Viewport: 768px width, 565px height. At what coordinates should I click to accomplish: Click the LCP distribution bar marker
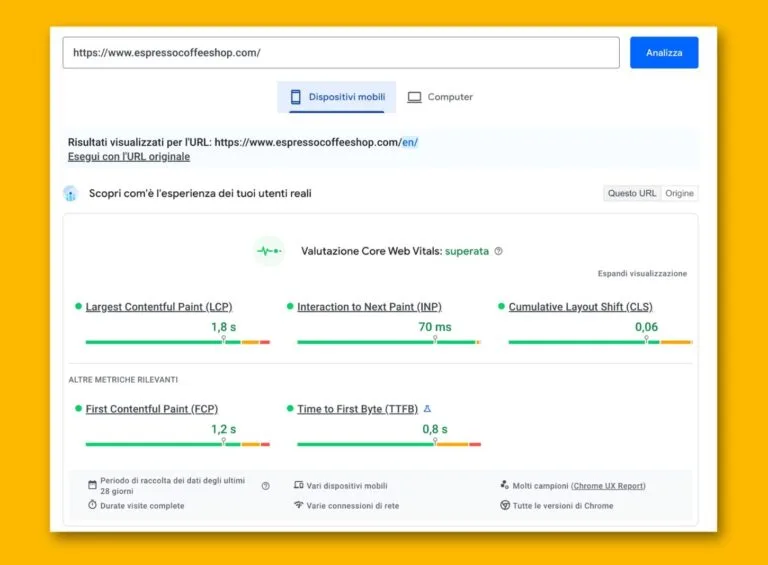pyautogui.click(x=223, y=340)
